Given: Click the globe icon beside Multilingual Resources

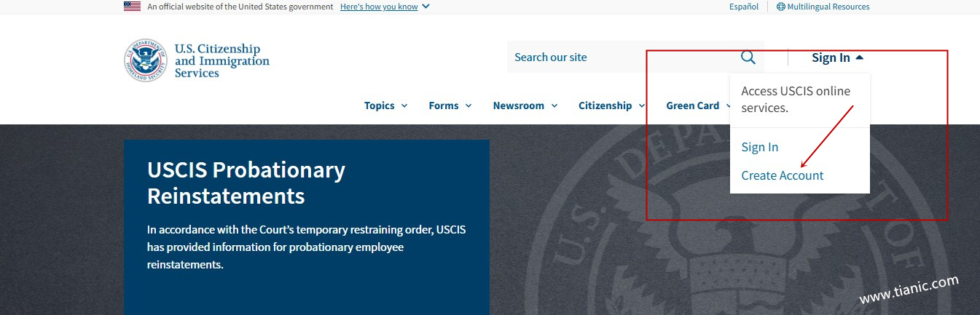Looking at the screenshot, I should 781,7.
